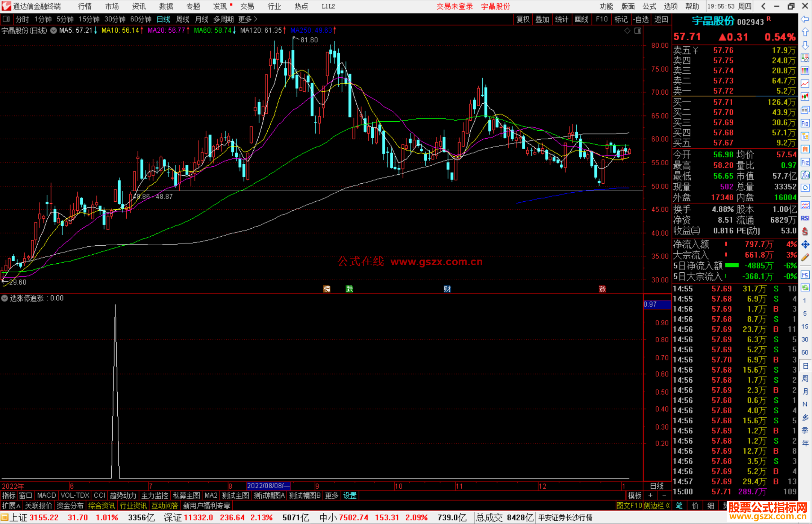The height and width of the screenshot is (524, 812).
Task: Click the f(x) formula icon
Action: click(805, 175)
